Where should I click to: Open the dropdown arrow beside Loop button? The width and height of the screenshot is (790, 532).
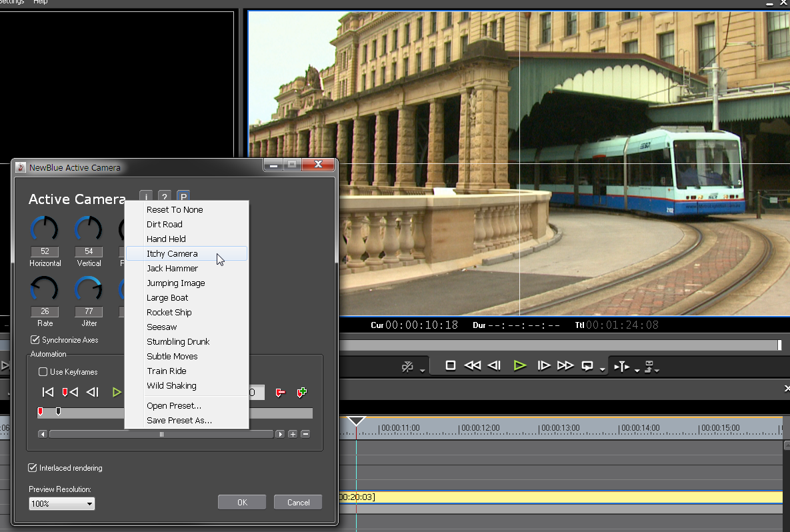(x=603, y=370)
